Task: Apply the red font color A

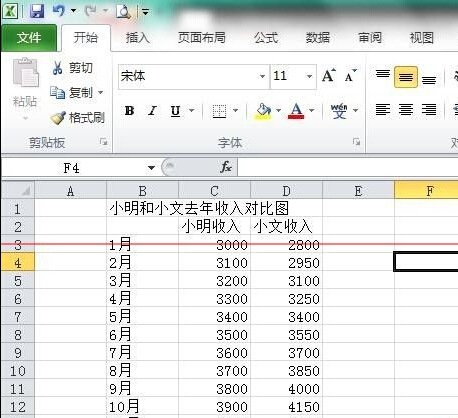Action: click(296, 111)
